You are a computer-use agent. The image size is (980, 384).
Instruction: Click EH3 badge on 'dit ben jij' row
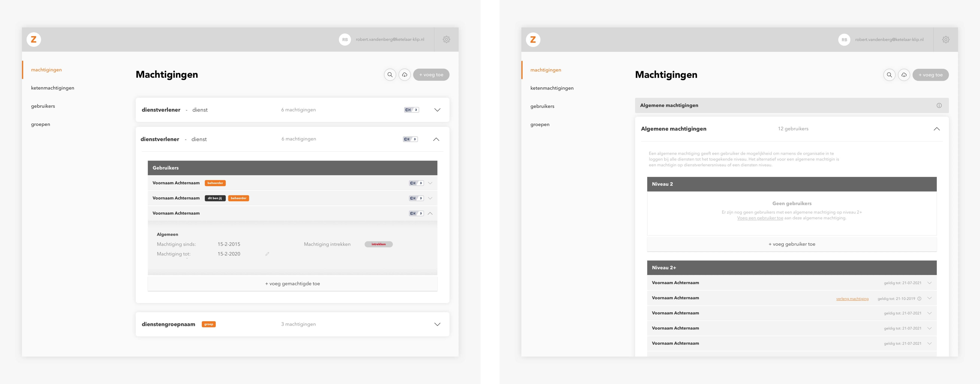coord(416,198)
